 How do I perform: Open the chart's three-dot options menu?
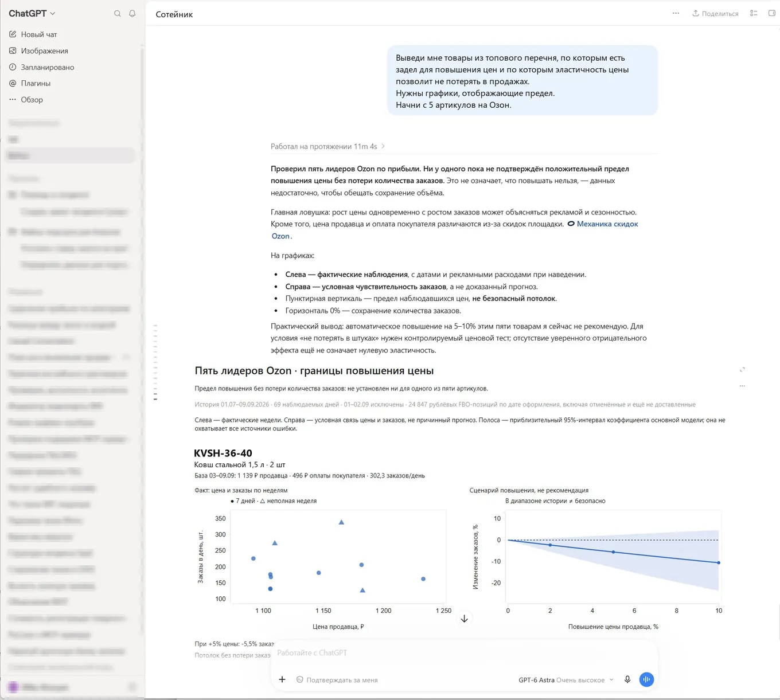pos(742,386)
